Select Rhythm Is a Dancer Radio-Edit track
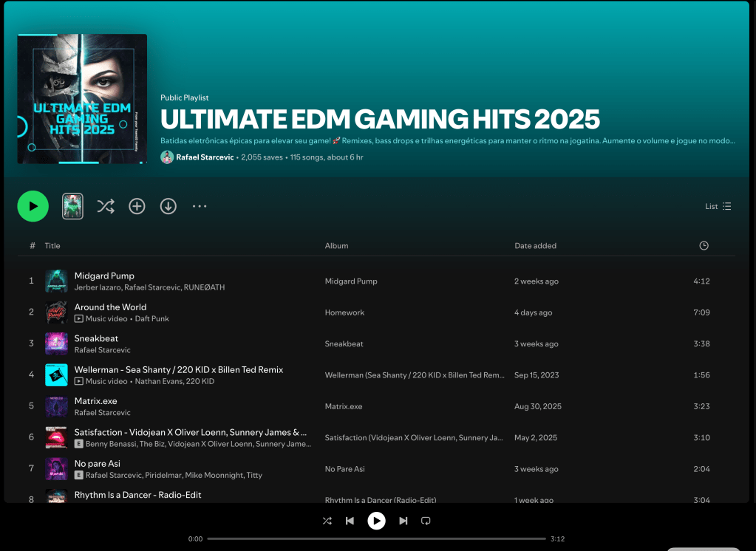The width and height of the screenshot is (756, 551). tap(138, 495)
